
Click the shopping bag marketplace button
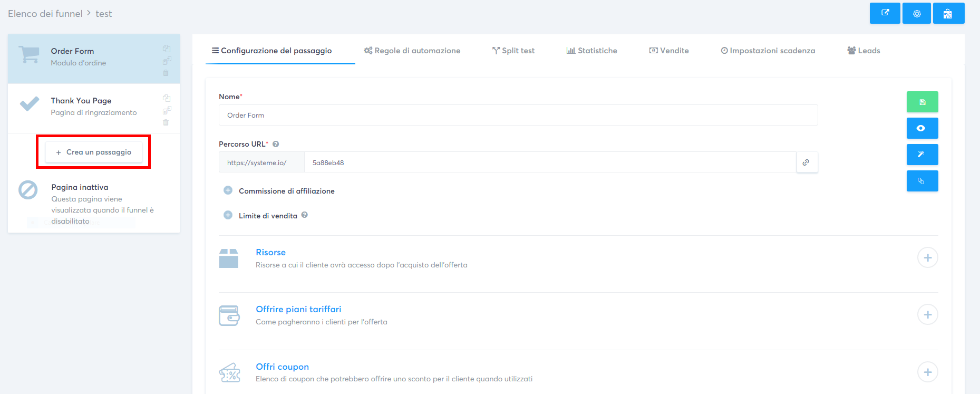coord(948,13)
